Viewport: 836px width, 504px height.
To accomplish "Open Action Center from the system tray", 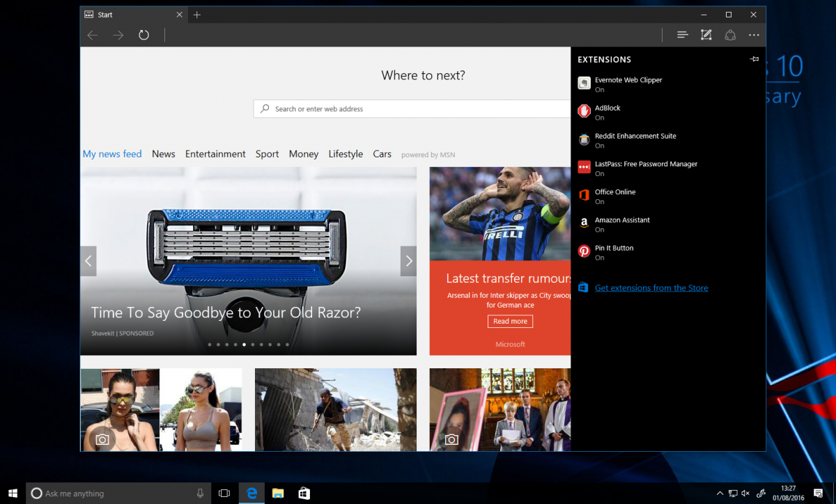I will point(818,494).
